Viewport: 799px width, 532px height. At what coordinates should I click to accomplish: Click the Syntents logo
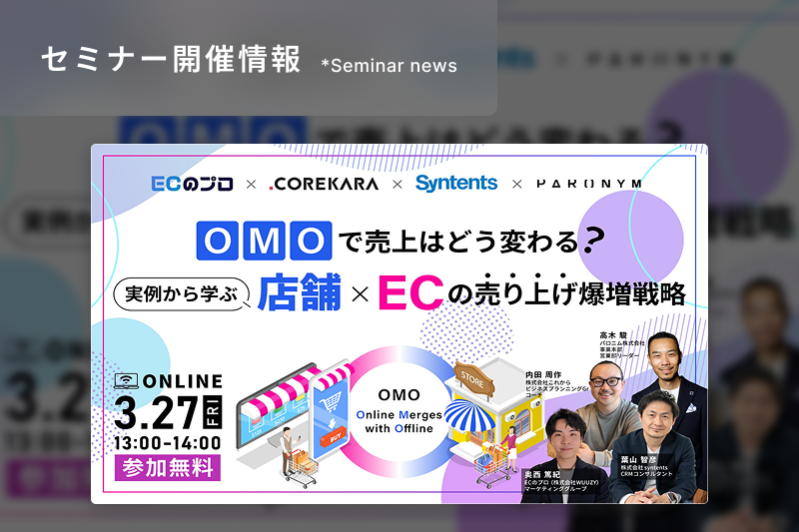[x=456, y=183]
